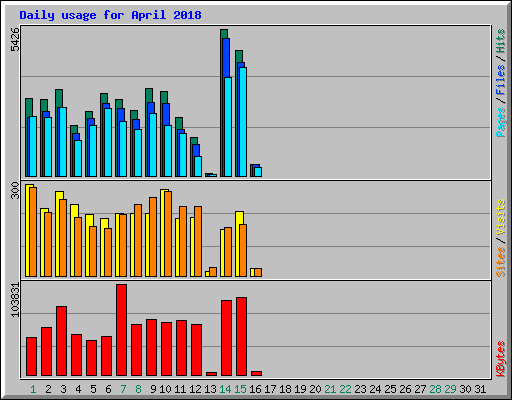Select day 16 on the x-axis

pos(255,389)
